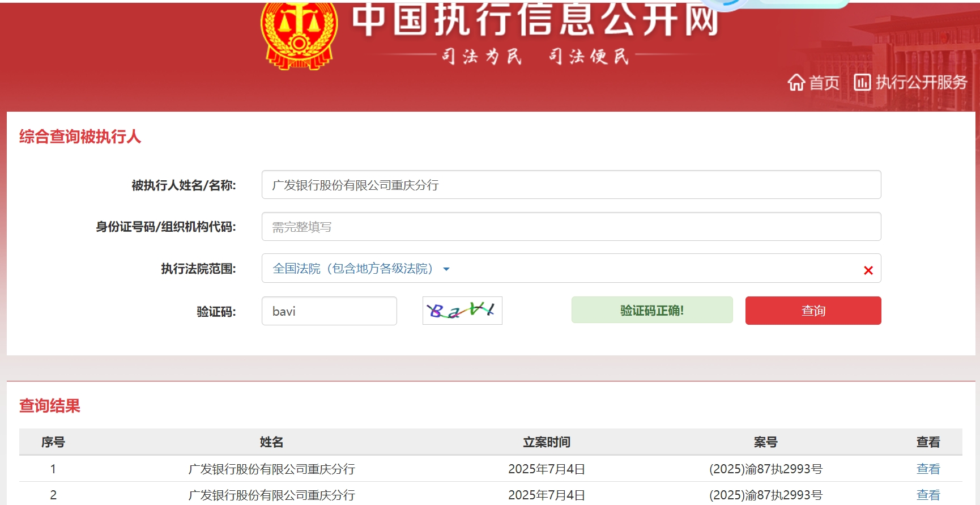The width and height of the screenshot is (980, 505).
Task: Click the 验证码正确! status message
Action: (652, 310)
